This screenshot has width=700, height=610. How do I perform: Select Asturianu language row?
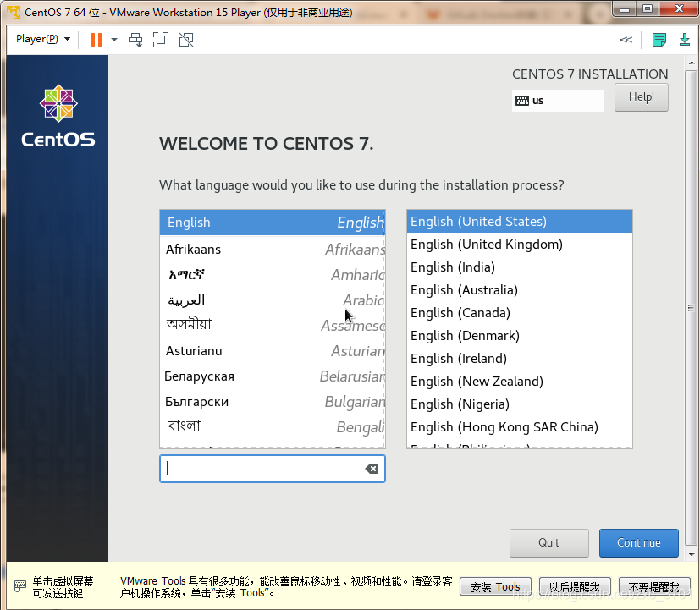(273, 351)
